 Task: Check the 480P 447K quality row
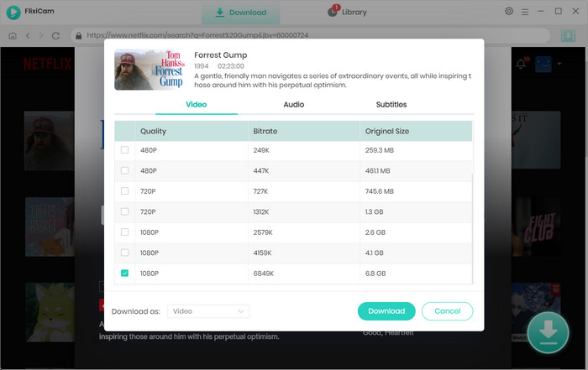click(124, 170)
